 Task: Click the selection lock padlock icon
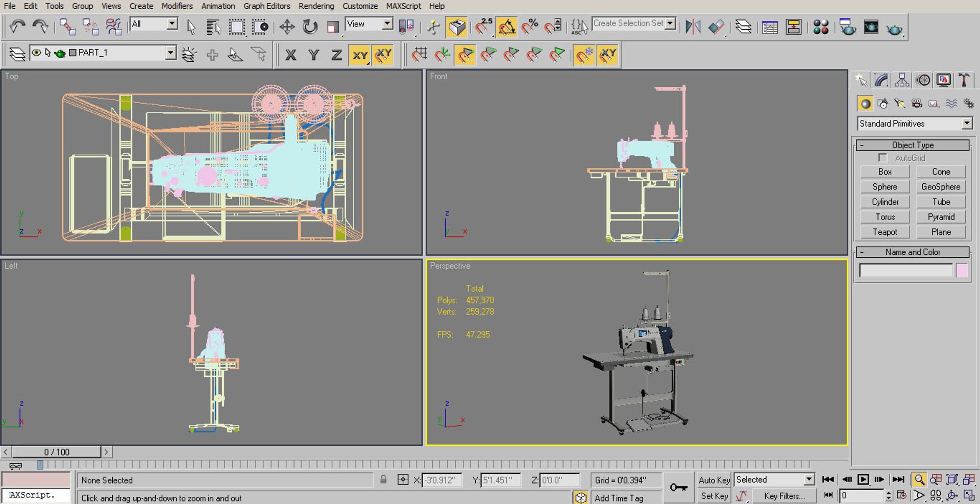pyautogui.click(x=383, y=479)
